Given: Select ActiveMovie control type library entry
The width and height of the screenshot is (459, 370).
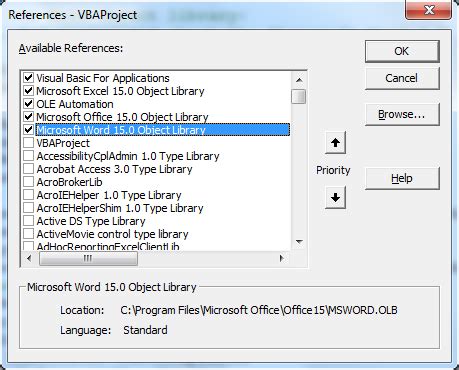Looking at the screenshot, I should 112,234.
